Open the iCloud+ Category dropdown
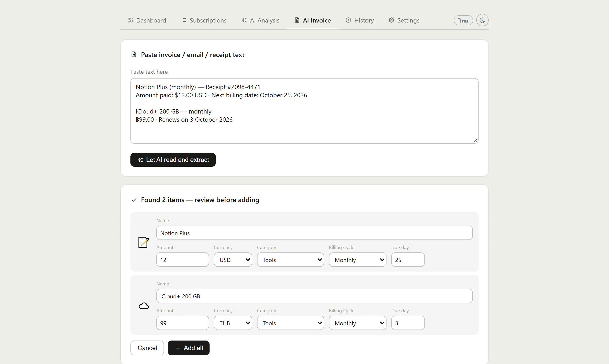Screen dimensions: 609x364 tap(291, 323)
